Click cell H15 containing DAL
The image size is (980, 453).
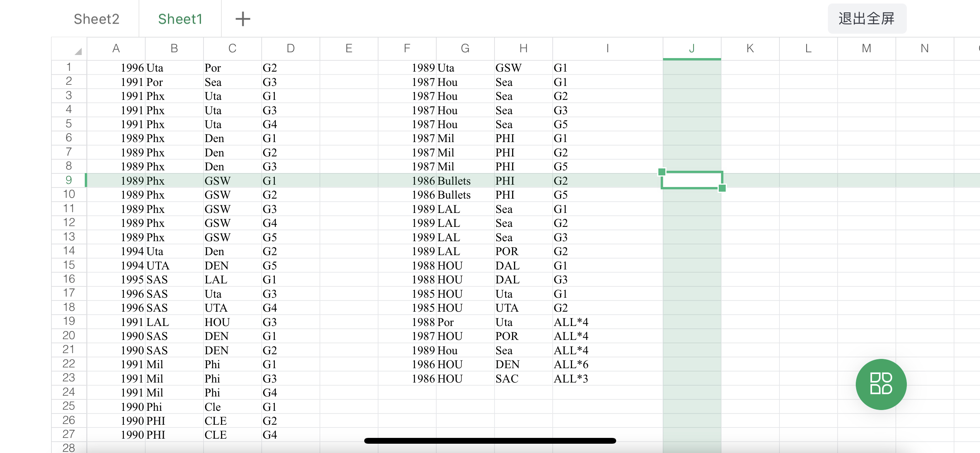[523, 266]
